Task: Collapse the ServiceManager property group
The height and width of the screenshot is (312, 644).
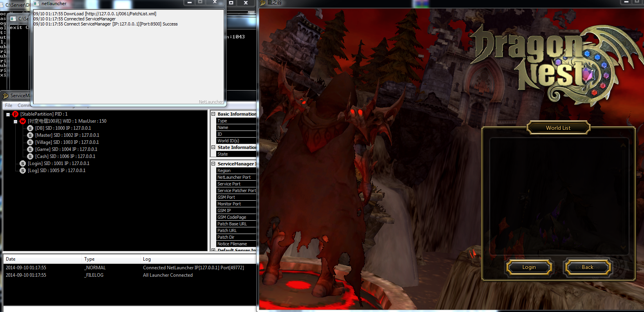Action: coord(213,164)
